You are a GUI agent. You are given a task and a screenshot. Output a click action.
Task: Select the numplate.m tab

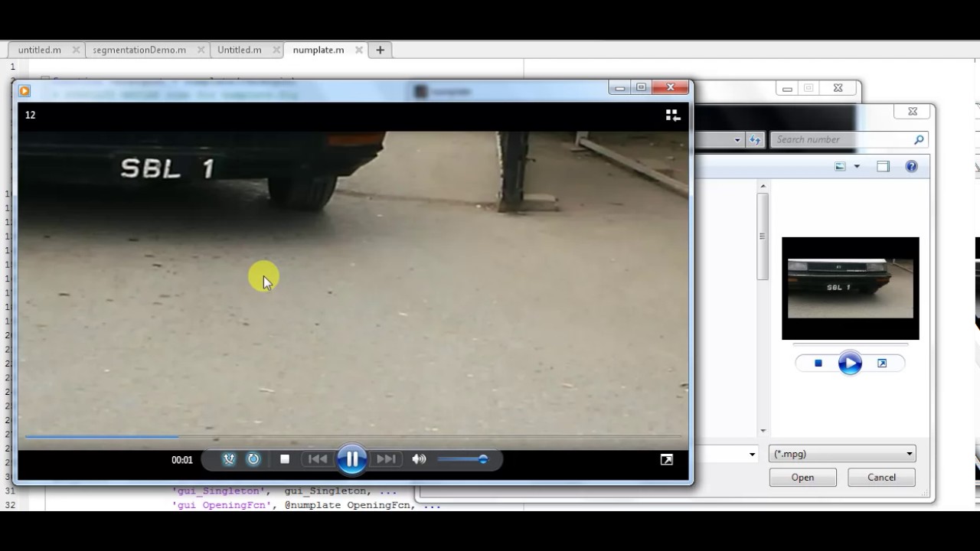click(x=318, y=50)
